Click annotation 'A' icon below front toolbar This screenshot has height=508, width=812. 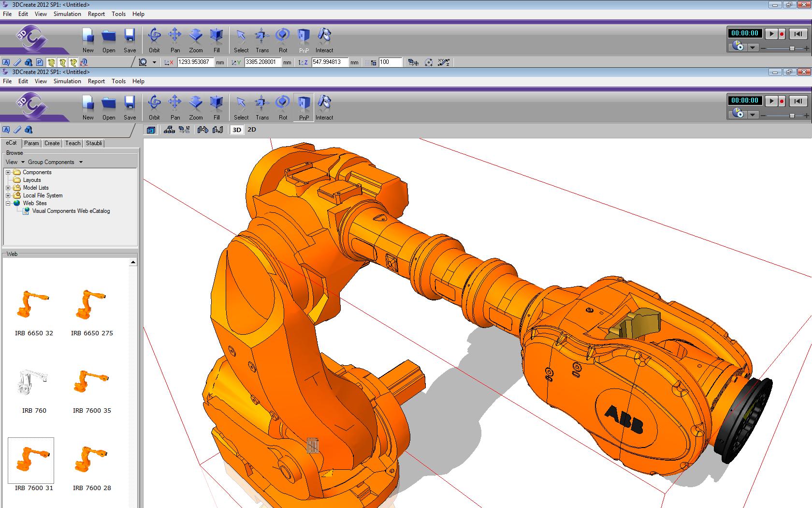[6, 130]
